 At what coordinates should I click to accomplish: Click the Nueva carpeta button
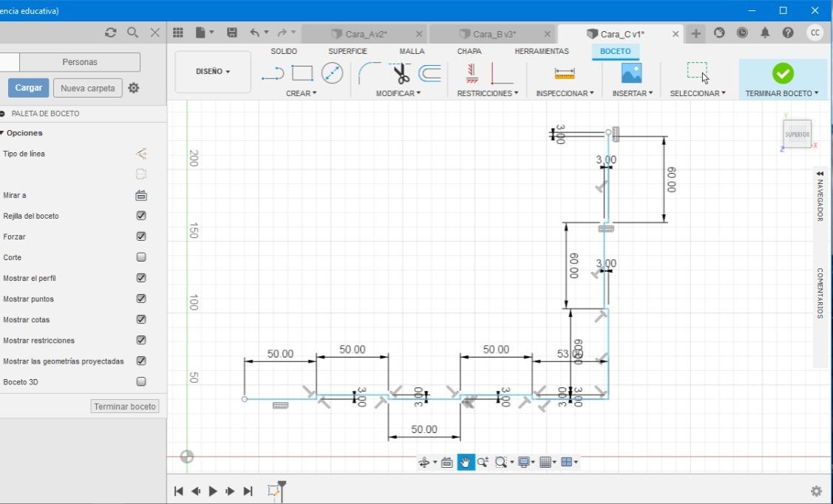click(88, 88)
